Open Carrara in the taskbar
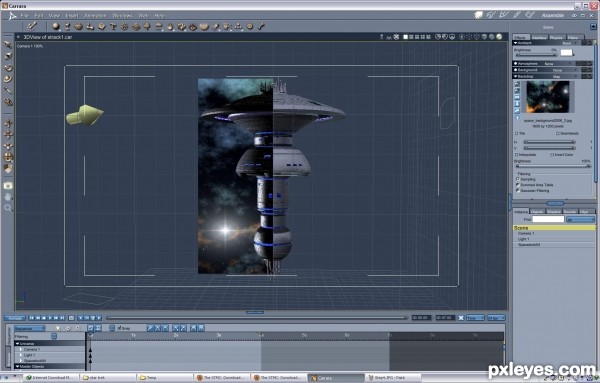The width and height of the screenshot is (600, 383). click(336, 378)
